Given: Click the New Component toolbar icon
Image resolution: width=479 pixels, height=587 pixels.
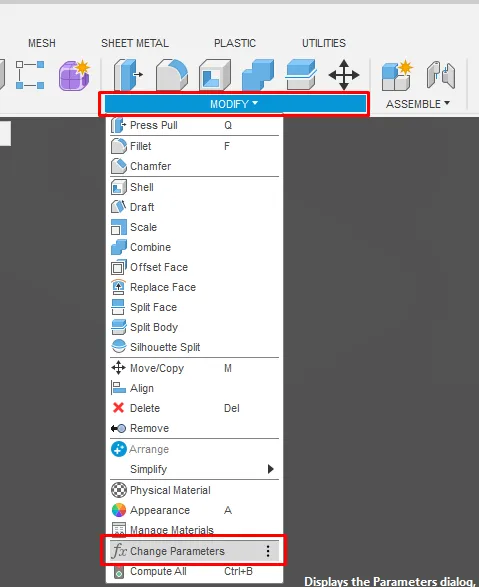Looking at the screenshot, I should 397,75.
